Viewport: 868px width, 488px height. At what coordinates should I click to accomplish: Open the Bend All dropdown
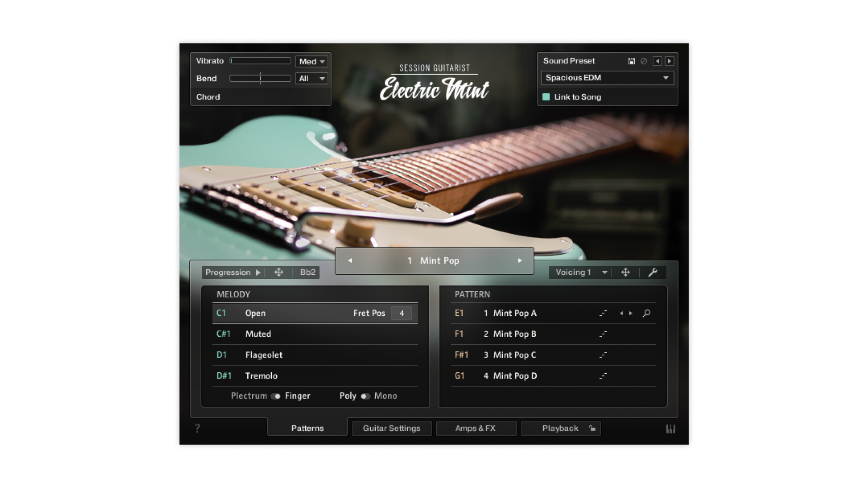[x=312, y=79]
